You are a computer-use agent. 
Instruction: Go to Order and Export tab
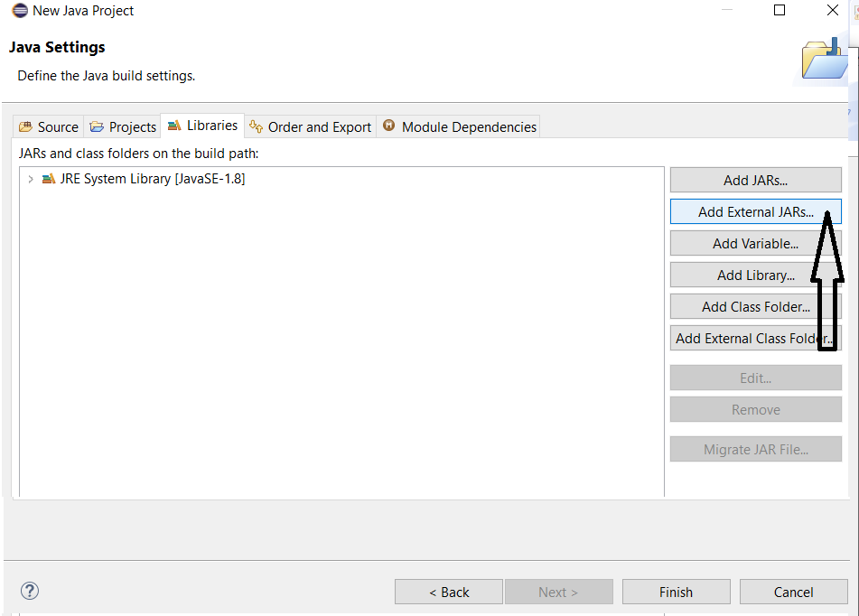[311, 127]
